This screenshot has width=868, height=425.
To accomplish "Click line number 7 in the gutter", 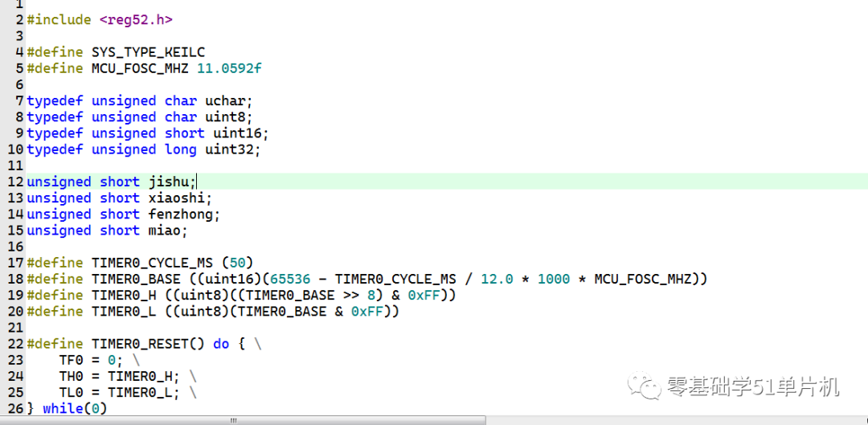I will click(x=20, y=101).
